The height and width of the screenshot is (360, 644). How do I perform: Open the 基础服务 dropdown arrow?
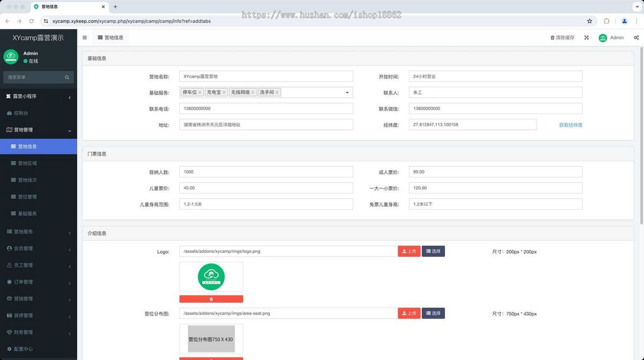pos(347,93)
